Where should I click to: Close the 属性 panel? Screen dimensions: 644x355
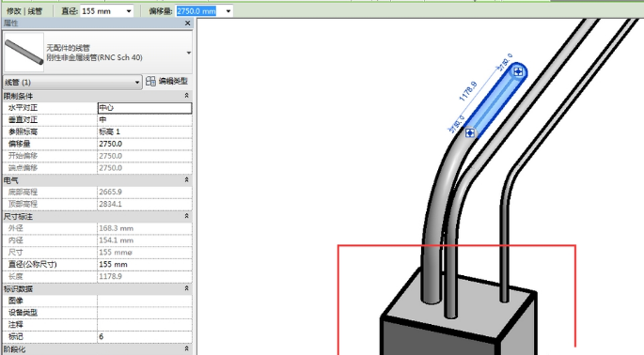[188, 23]
